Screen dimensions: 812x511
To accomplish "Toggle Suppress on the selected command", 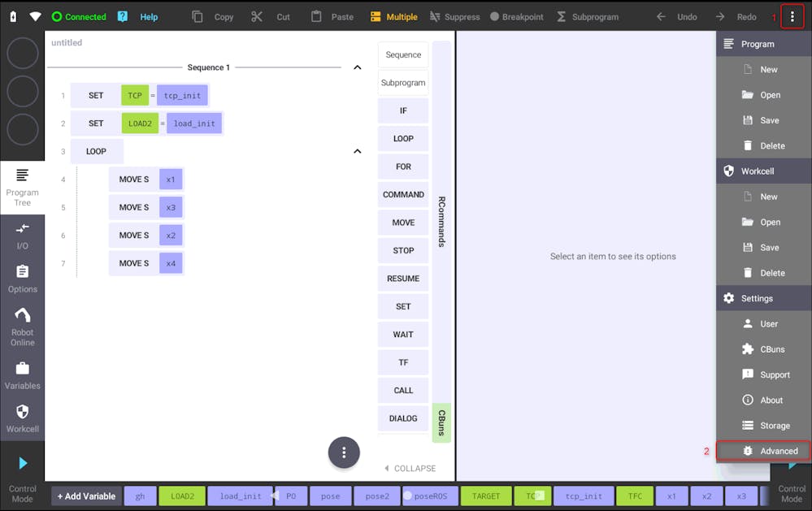I will pyautogui.click(x=454, y=16).
